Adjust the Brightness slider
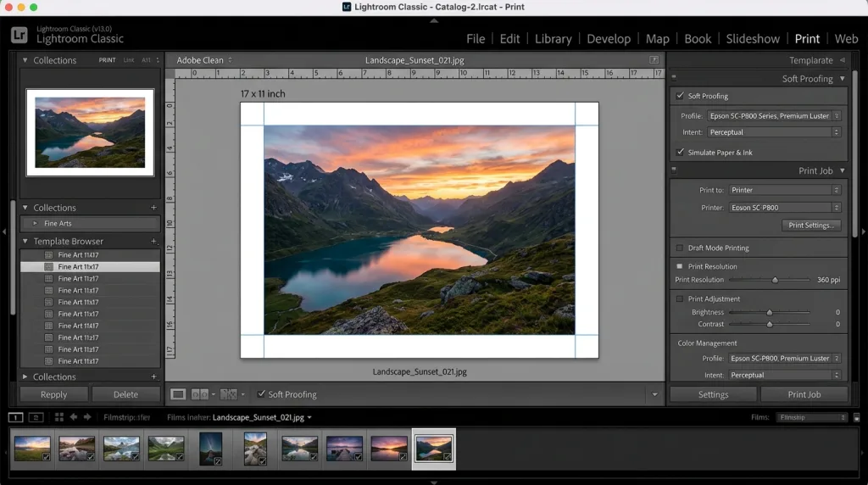Viewport: 868px width, 485px height. [x=769, y=312]
